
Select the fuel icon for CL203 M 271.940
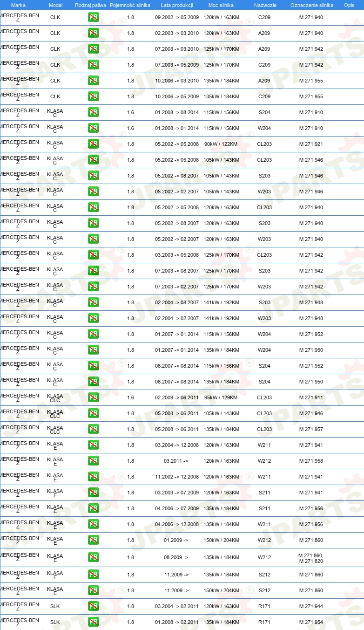click(x=93, y=207)
